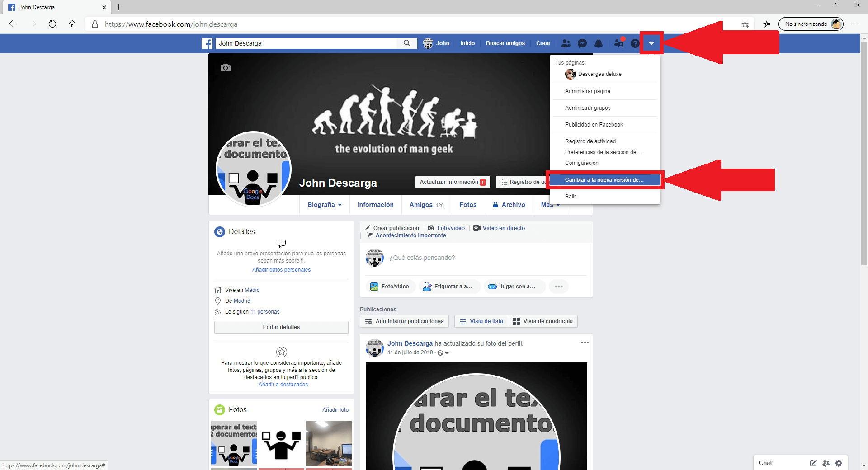Switch to the Información tab
Screen dimensions: 868x470
(x=375, y=205)
